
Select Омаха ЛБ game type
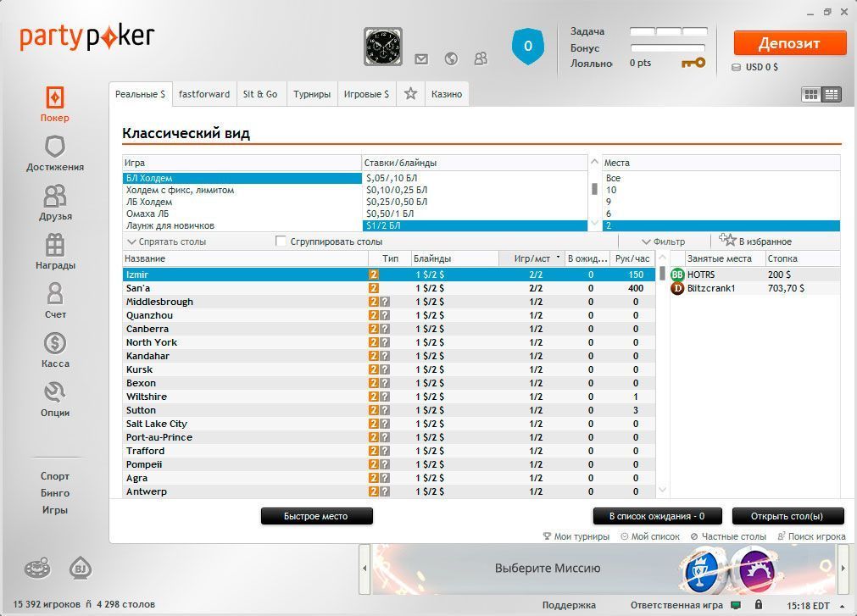pyautogui.click(x=242, y=214)
